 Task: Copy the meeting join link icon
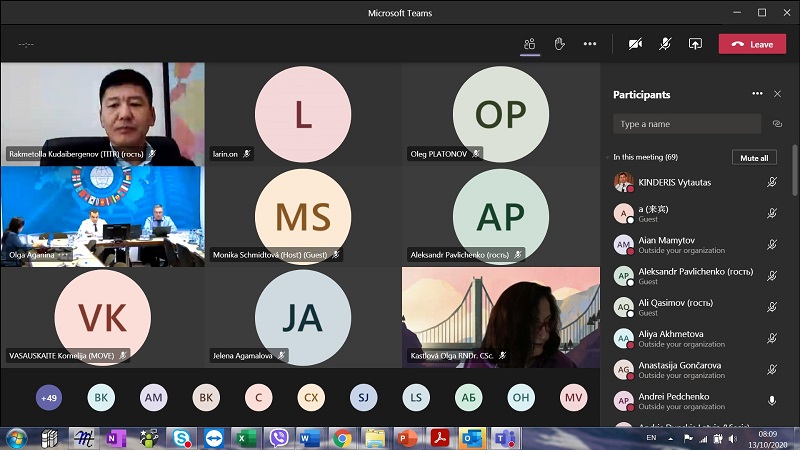pyautogui.click(x=777, y=124)
